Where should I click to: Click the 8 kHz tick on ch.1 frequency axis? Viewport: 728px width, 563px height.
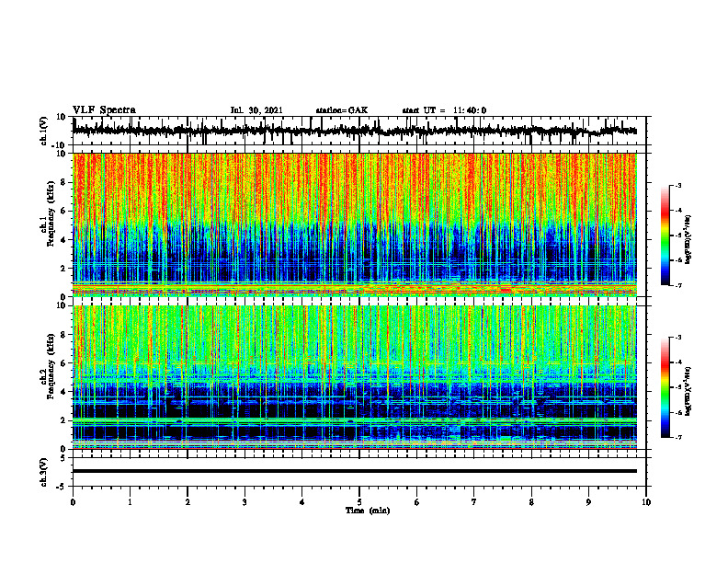[63, 182]
